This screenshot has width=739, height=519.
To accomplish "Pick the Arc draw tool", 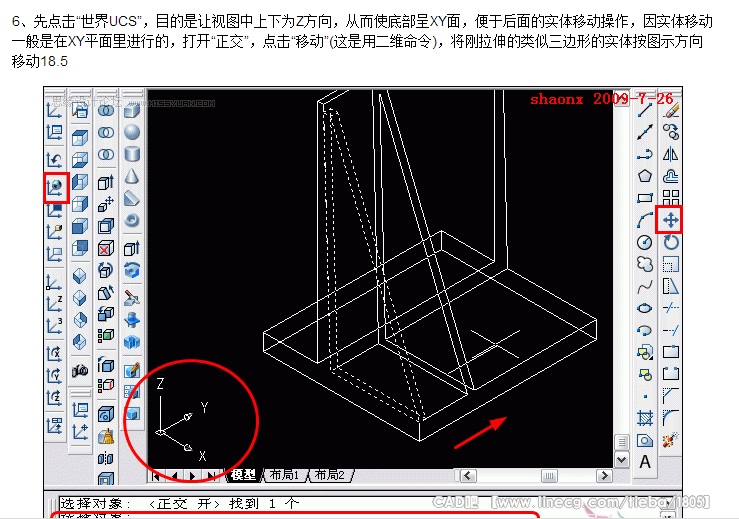I will (x=644, y=220).
